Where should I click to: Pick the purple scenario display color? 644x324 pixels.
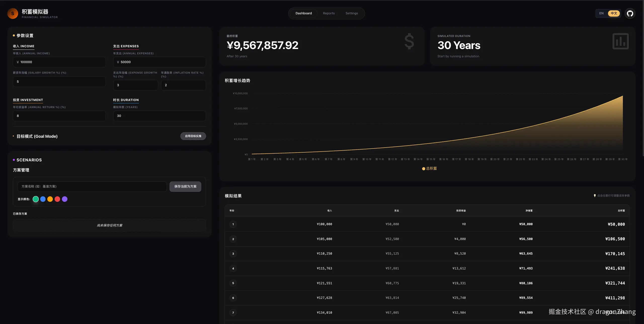click(x=65, y=199)
